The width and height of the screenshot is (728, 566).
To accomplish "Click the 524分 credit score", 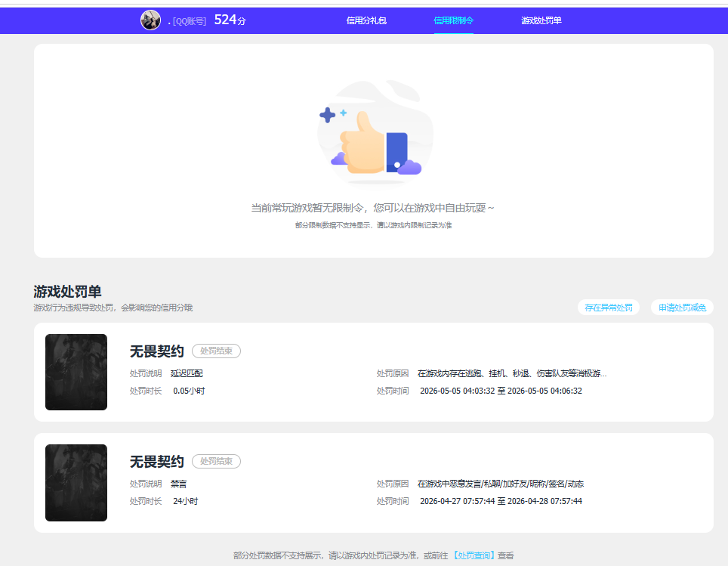I will pyautogui.click(x=230, y=20).
